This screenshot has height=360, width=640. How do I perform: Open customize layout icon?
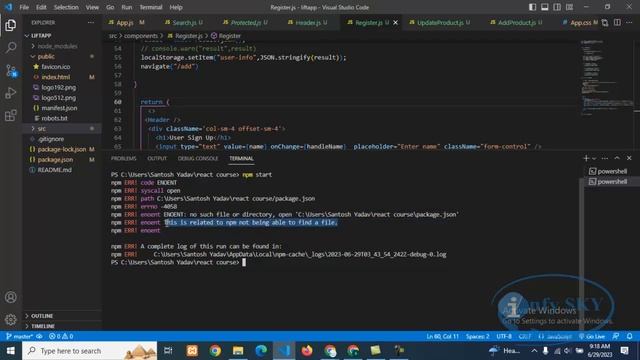(x=569, y=7)
